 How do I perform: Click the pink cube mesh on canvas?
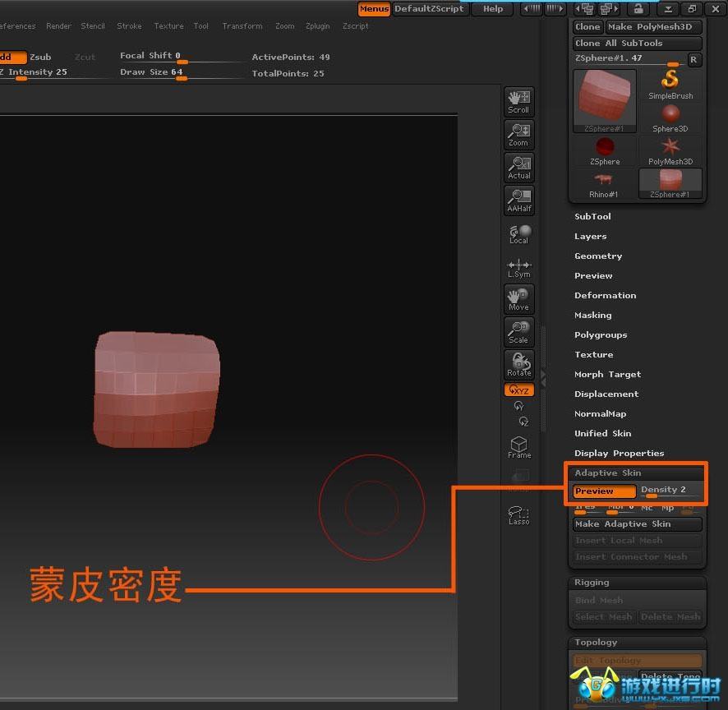pos(156,390)
